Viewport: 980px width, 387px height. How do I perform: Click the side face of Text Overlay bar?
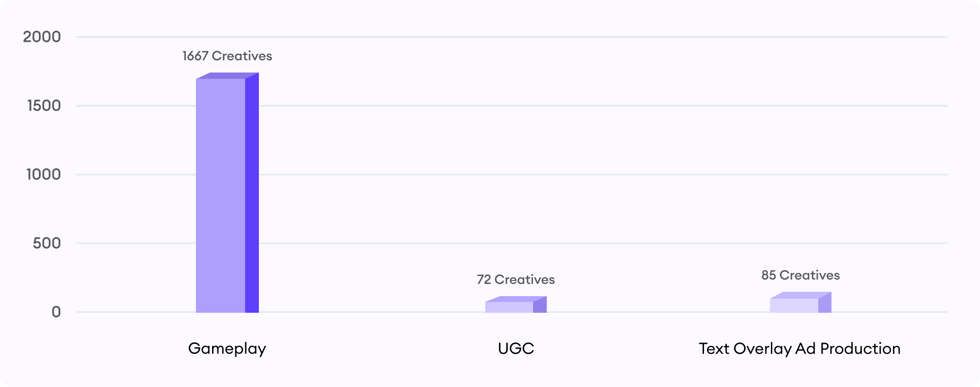click(825, 302)
